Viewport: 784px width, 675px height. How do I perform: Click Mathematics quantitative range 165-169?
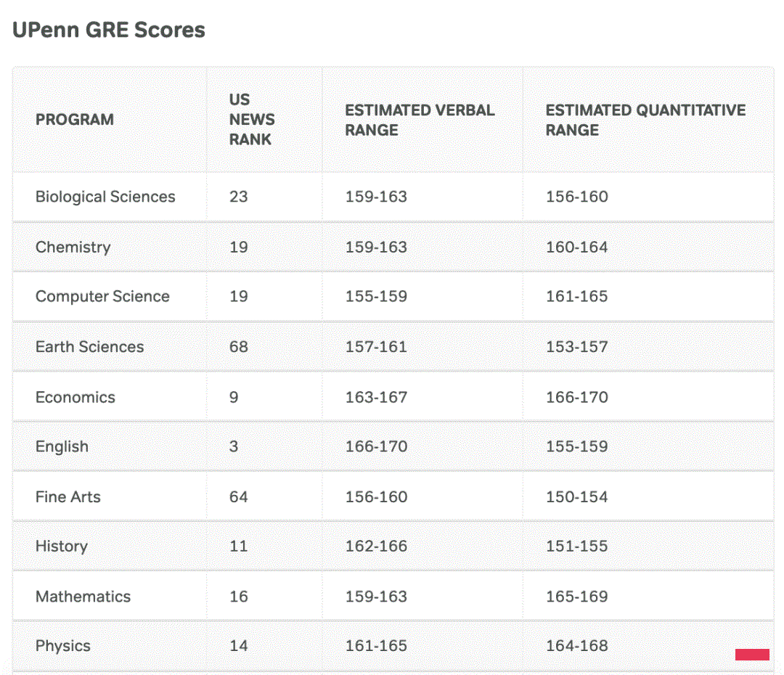pyautogui.click(x=577, y=596)
